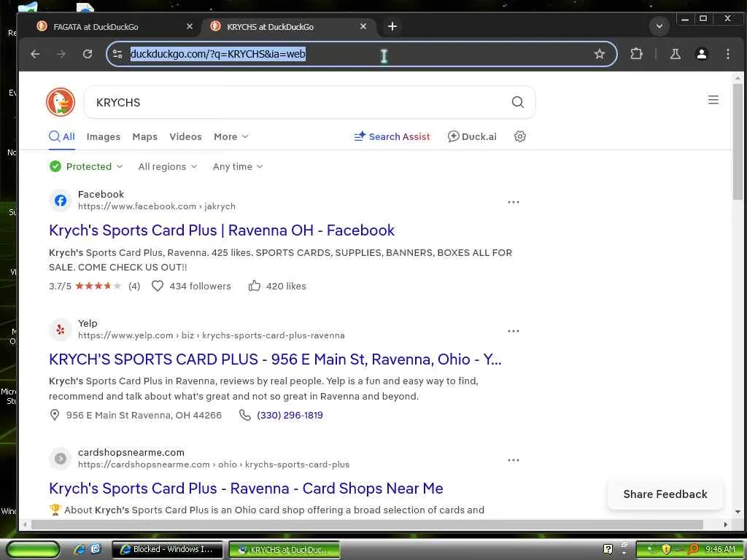Click the security shield tray icon
Screen dimensions: 747x560
tap(666, 549)
